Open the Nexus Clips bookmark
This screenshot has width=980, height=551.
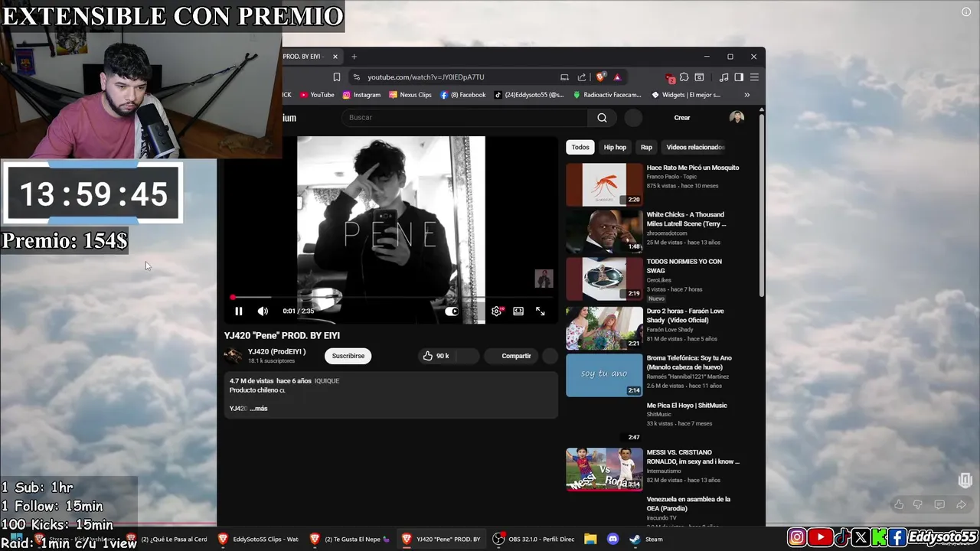410,95
